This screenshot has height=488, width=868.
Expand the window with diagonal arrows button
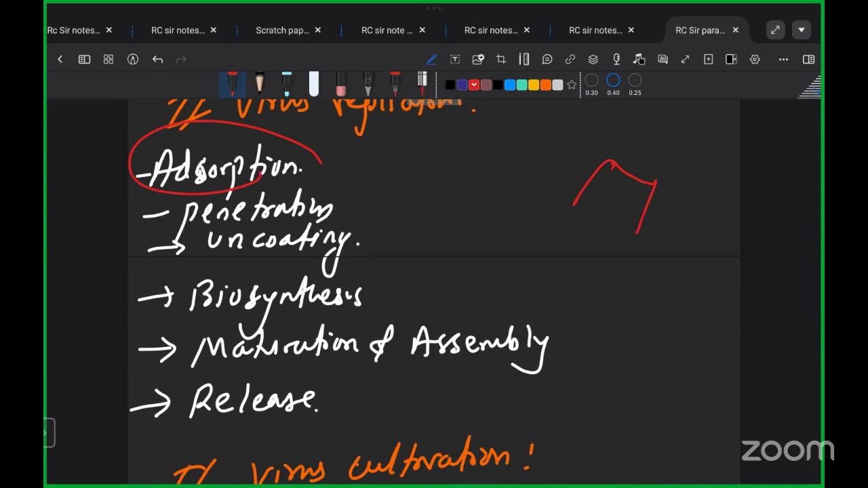coord(775,30)
